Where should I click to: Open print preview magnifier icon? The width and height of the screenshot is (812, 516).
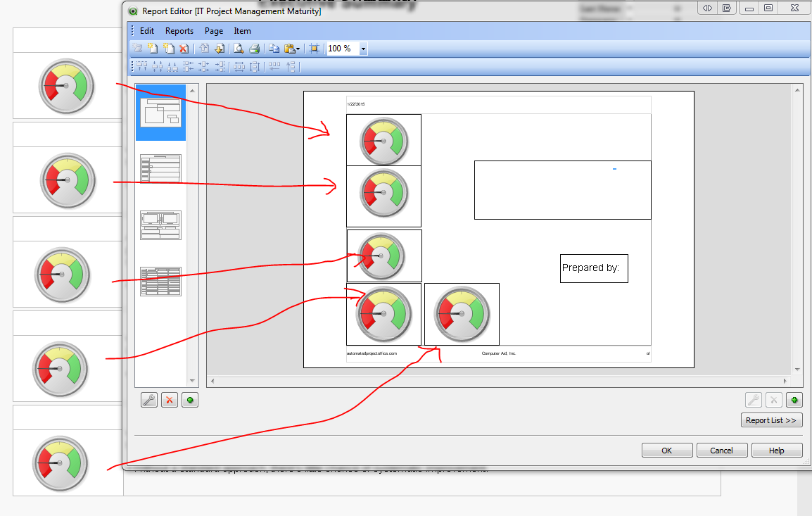[x=239, y=49]
